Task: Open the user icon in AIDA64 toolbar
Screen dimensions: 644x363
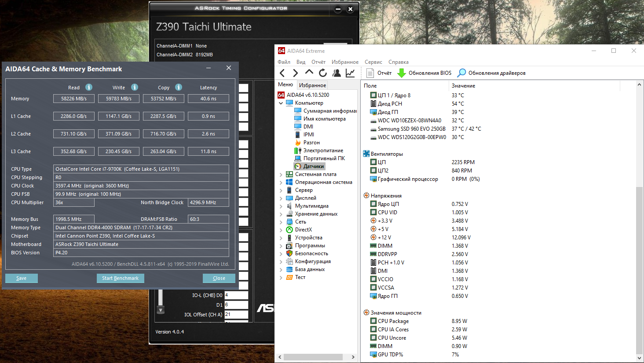Action: click(x=337, y=73)
